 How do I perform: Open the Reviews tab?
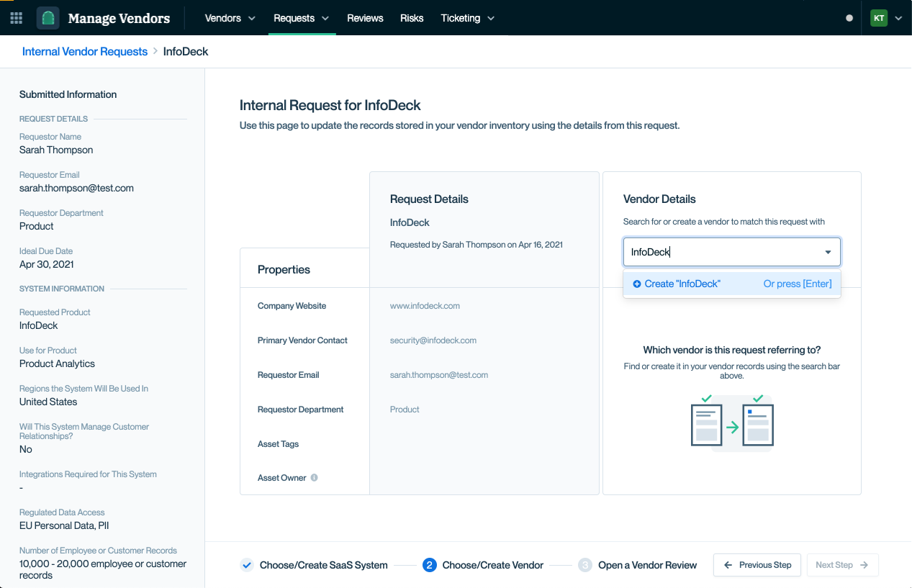(x=365, y=18)
